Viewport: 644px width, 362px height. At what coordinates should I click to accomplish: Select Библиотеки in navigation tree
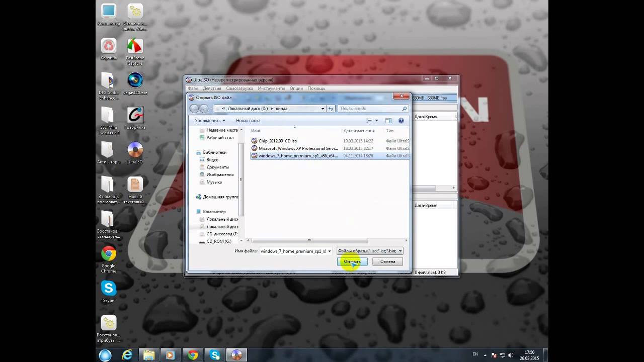pos(211,152)
